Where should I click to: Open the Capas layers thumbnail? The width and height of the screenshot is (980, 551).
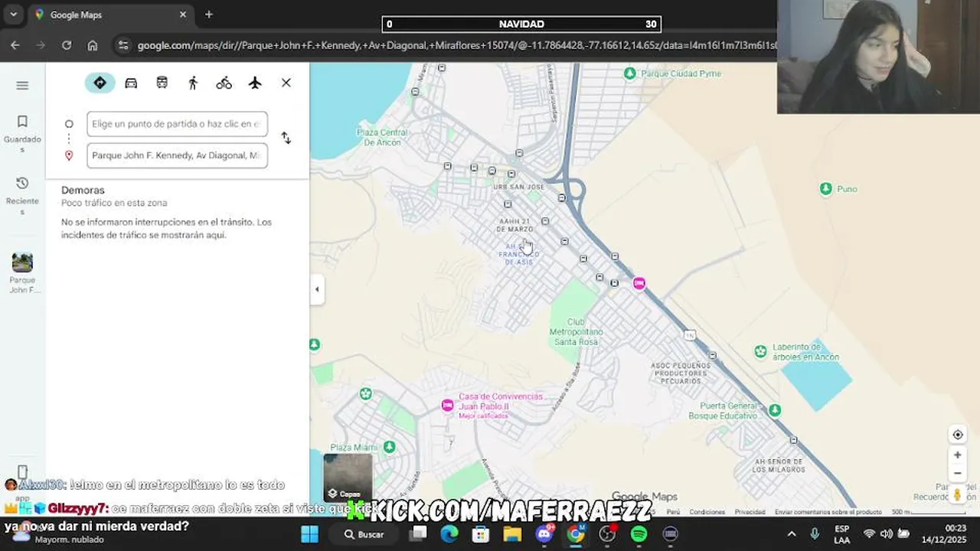click(x=348, y=478)
